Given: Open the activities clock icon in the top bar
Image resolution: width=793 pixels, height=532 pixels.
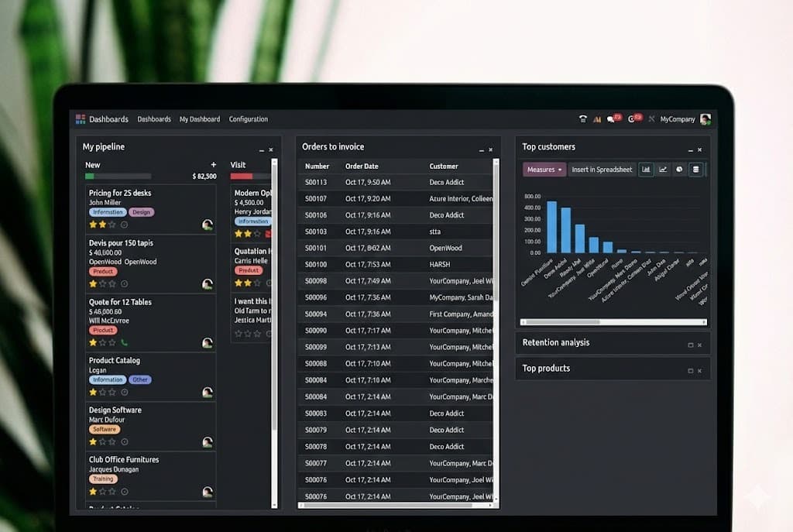Looking at the screenshot, I should point(631,118).
